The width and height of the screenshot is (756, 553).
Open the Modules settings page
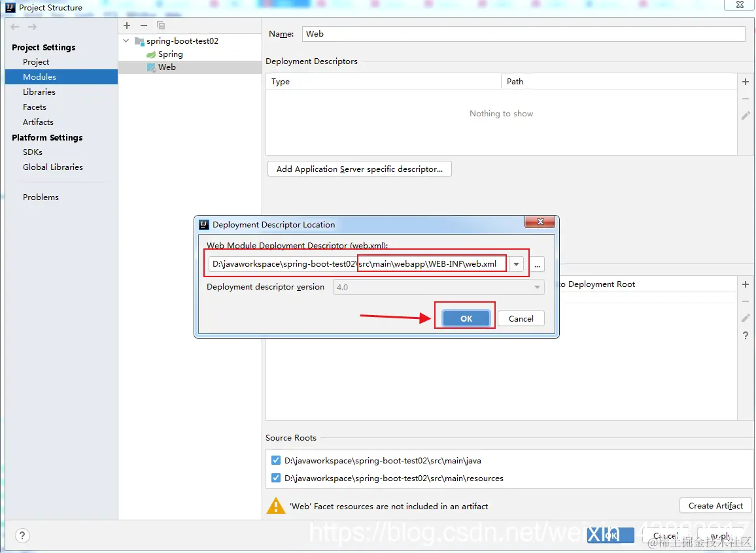coord(61,76)
